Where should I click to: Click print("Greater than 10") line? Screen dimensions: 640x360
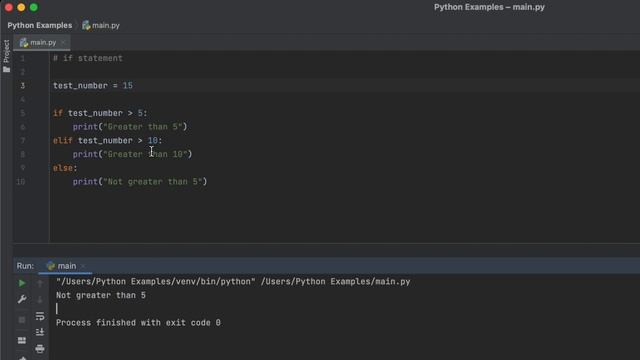click(x=132, y=154)
